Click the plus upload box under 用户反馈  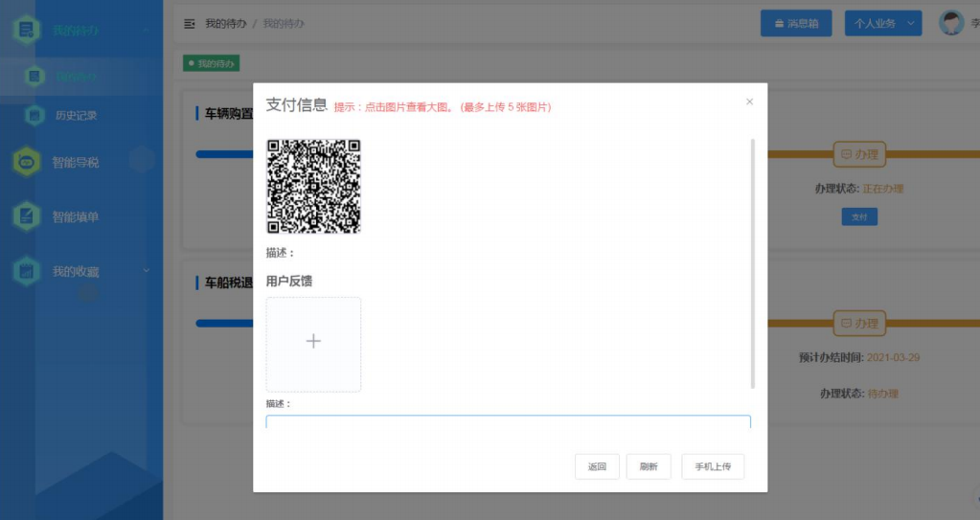tap(314, 345)
